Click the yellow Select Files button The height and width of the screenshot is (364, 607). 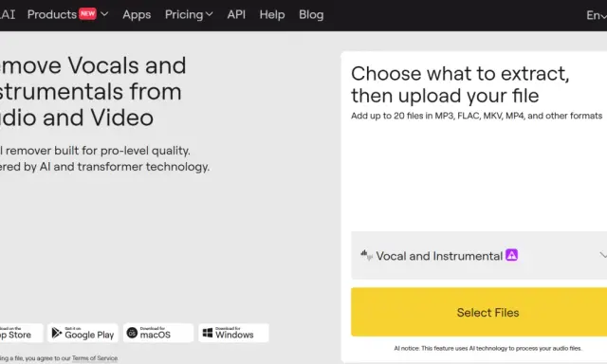coord(479,312)
